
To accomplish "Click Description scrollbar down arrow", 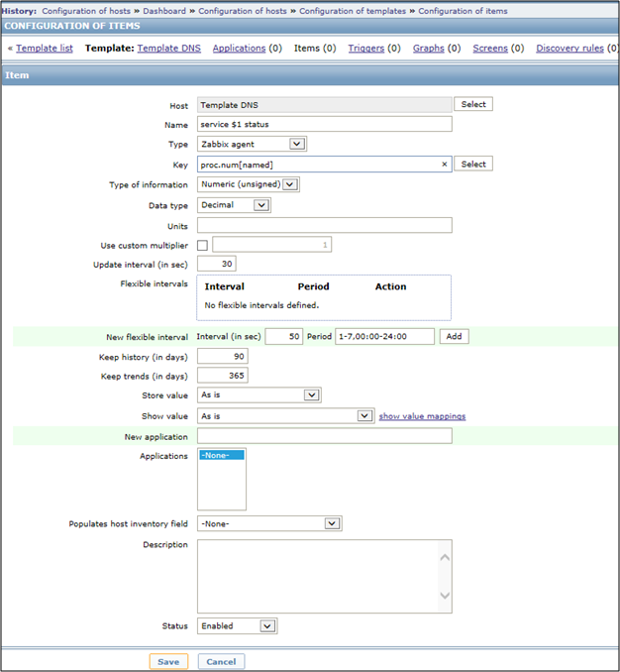I will pos(445,596).
